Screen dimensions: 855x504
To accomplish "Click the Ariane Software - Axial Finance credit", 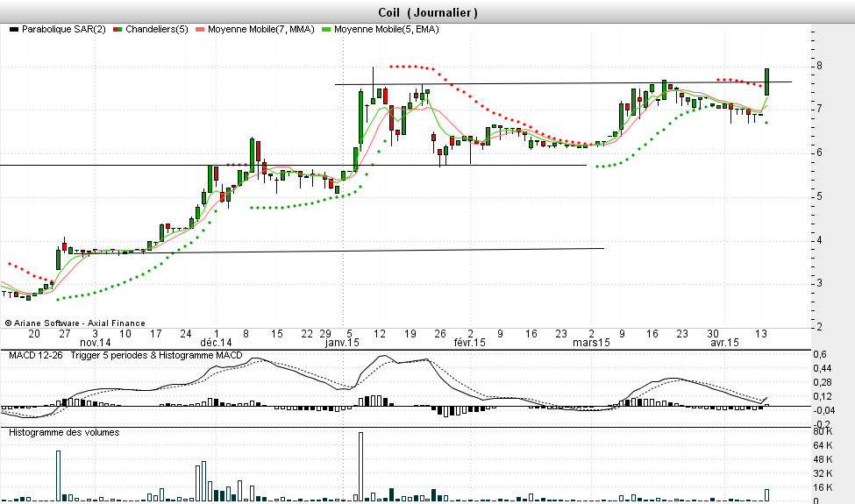I will click(75, 323).
